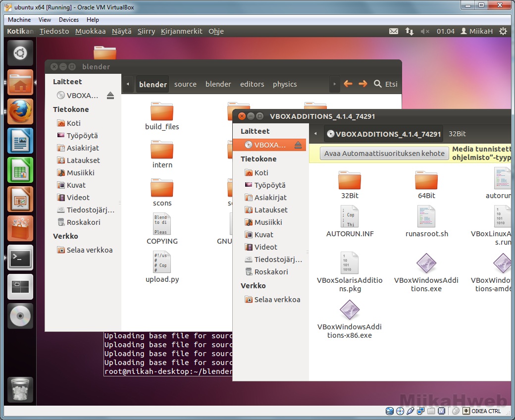Select the runasroot.sh file
The width and height of the screenshot is (515, 420).
coord(426,221)
